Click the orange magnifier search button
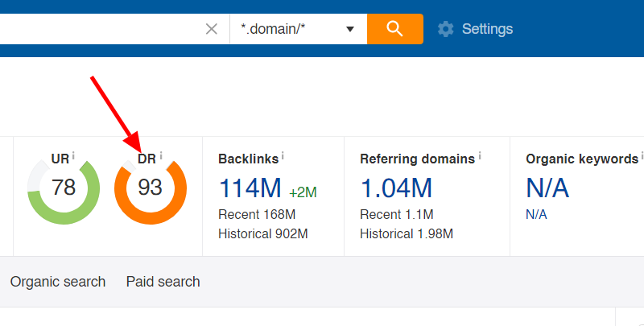 394,29
